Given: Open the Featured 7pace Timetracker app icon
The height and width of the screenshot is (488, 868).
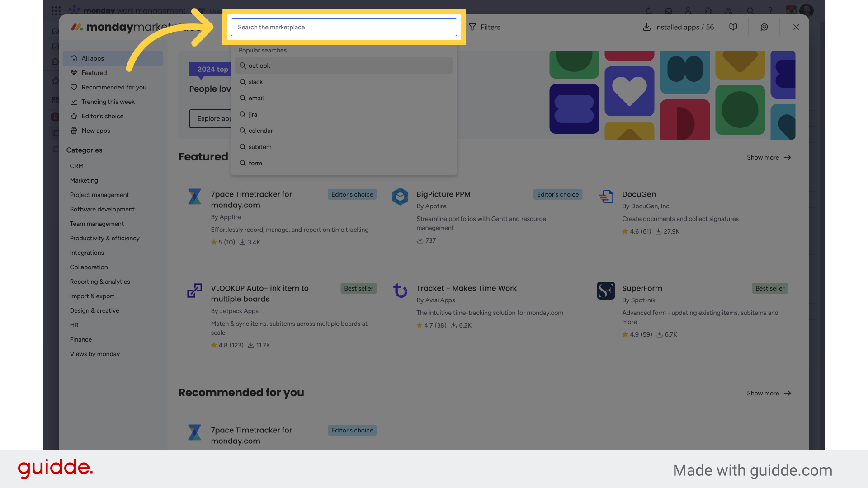Looking at the screenshot, I should 194,197.
